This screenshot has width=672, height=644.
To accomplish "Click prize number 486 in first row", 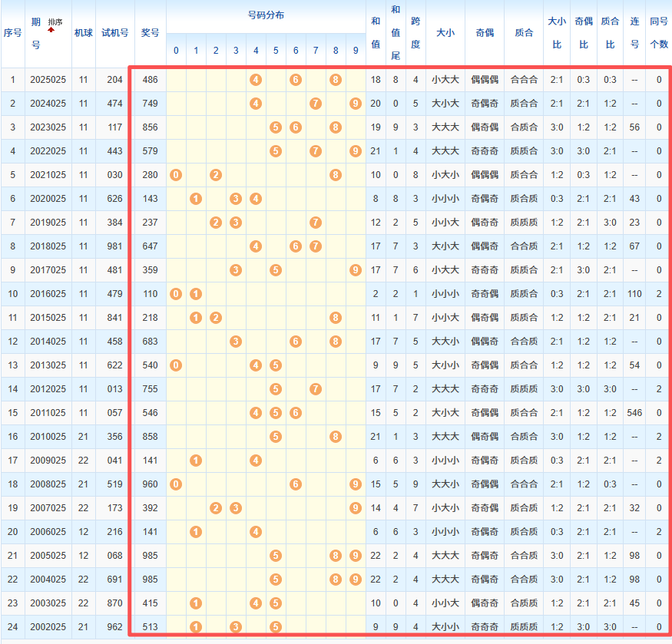I will pyautogui.click(x=151, y=80).
